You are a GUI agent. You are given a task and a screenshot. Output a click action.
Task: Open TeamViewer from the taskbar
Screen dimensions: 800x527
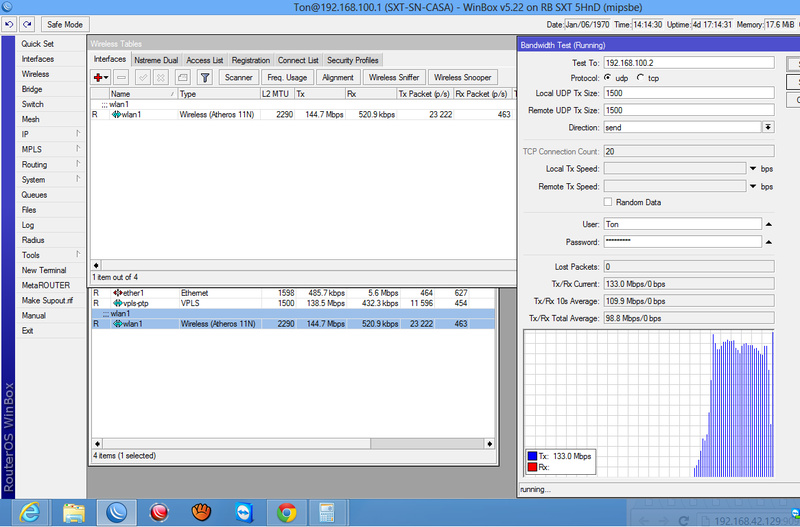click(244, 513)
